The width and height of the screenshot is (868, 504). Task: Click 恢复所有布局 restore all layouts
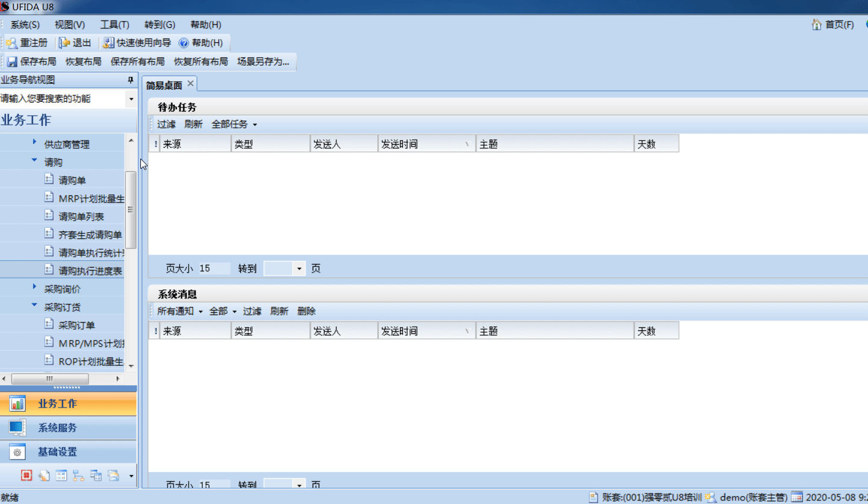click(201, 61)
